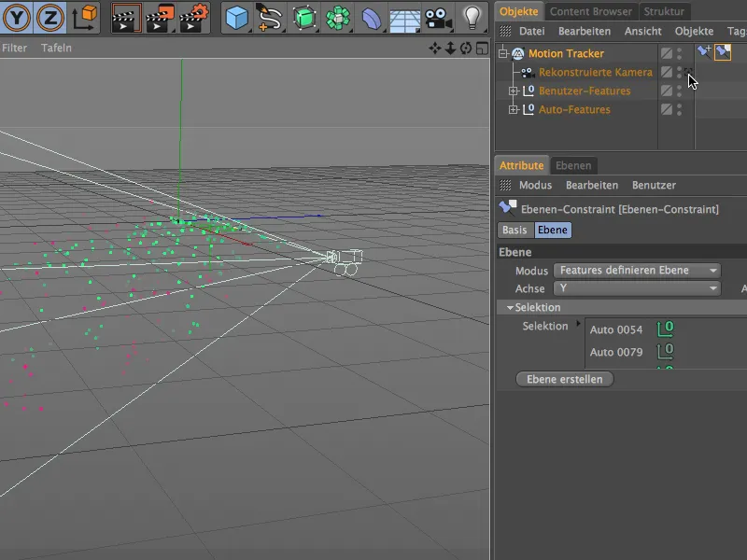Open the Objekte menu
747x560 pixels.
click(694, 31)
